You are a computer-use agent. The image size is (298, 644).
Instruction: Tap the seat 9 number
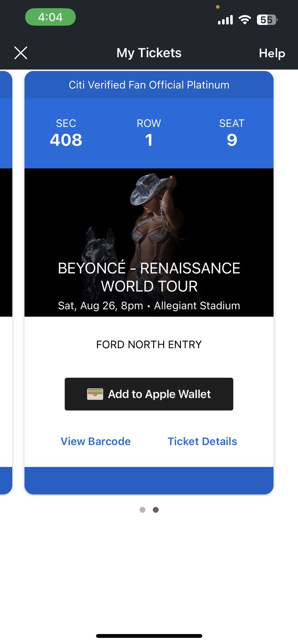(x=232, y=140)
